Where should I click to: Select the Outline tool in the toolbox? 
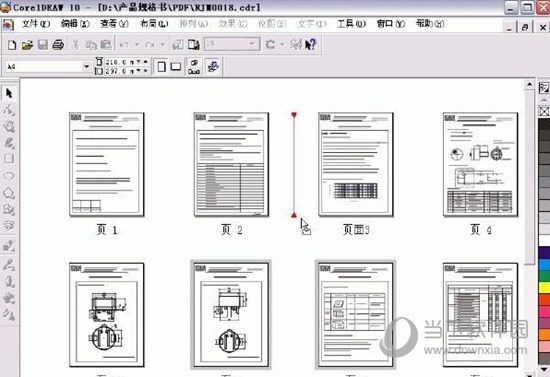tap(9, 281)
